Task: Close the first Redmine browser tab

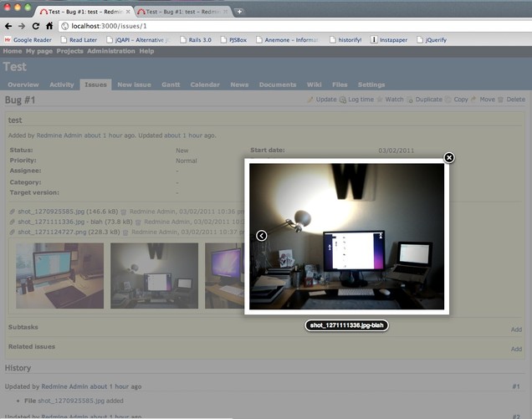Action: tap(128, 12)
